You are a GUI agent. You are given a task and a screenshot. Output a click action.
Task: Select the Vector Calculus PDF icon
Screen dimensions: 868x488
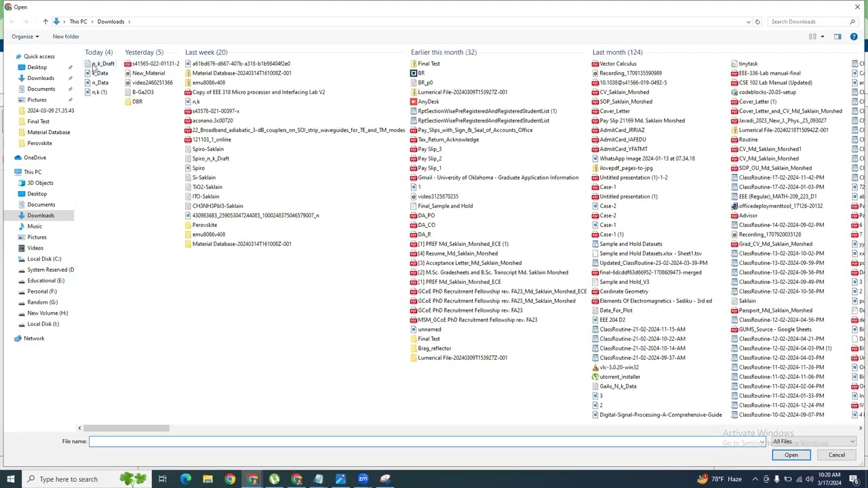pos(595,64)
